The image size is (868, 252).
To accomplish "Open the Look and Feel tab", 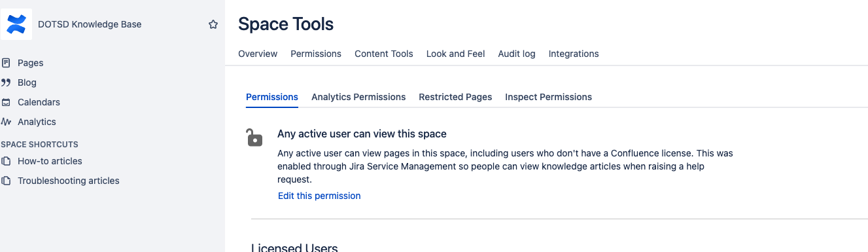I will 455,54.
